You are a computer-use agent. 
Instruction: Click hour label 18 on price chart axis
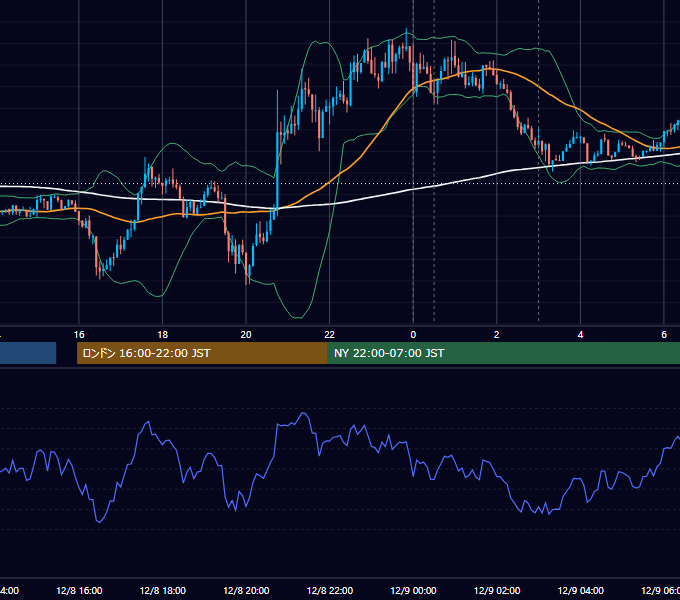click(x=163, y=335)
